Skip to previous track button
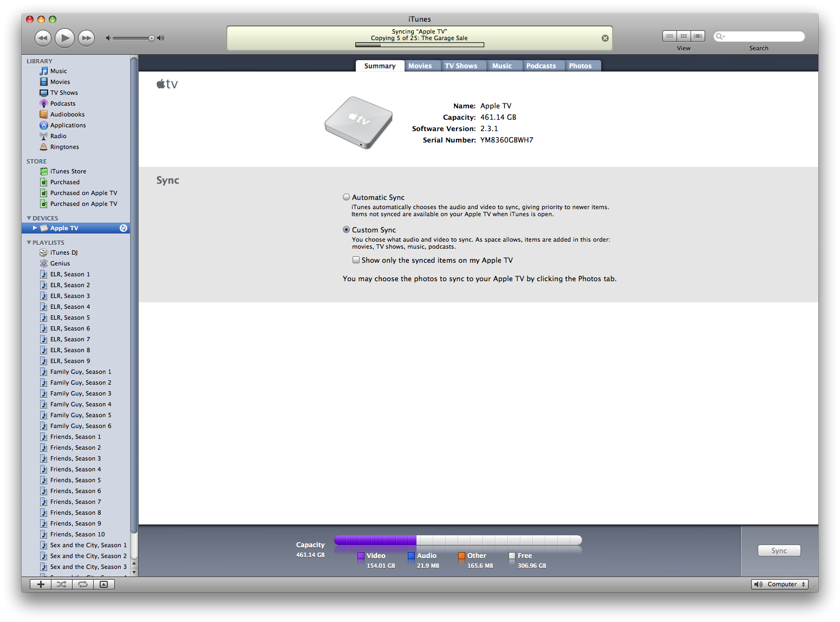 [x=43, y=38]
